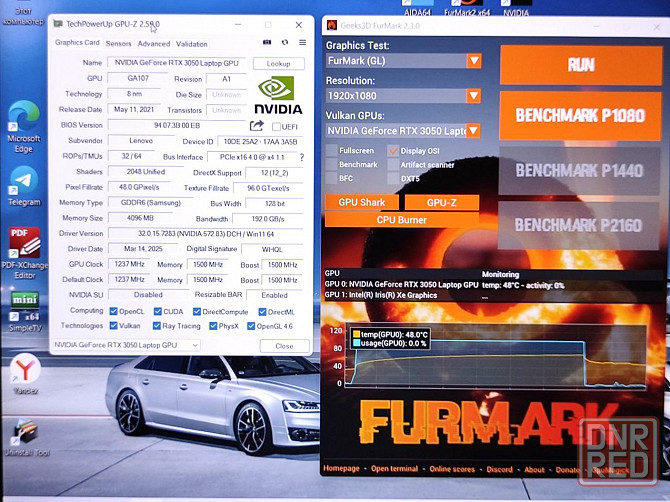Click the 1920x1080 combo box
The image size is (670, 502).
tap(403, 96)
